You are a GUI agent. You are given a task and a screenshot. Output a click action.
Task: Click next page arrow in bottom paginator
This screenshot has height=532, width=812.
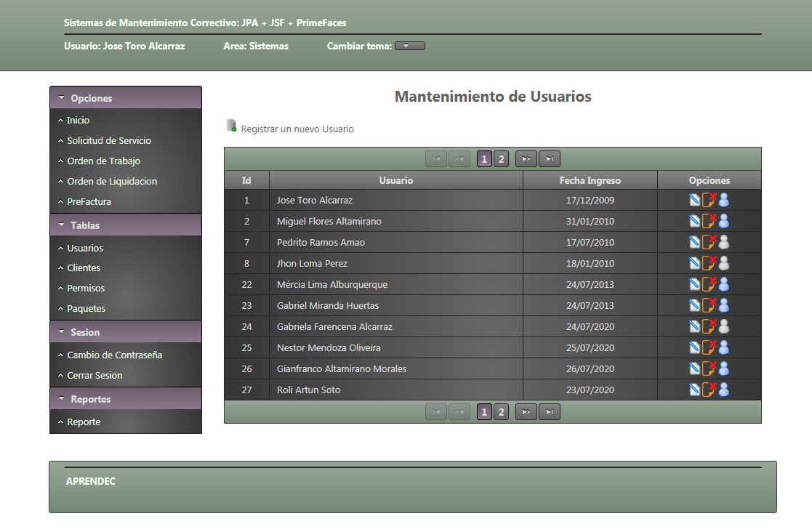[x=526, y=412]
